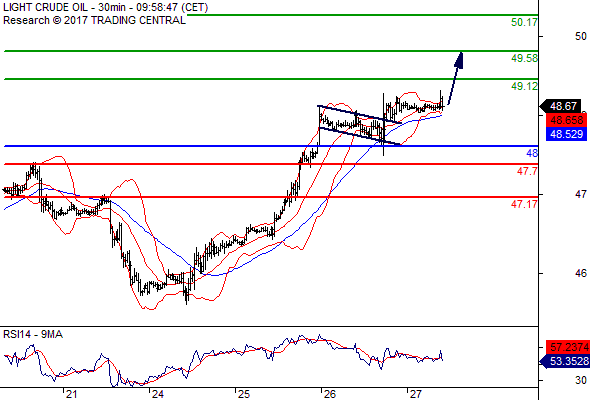Click the 30 RSI axis tick label

click(581, 380)
